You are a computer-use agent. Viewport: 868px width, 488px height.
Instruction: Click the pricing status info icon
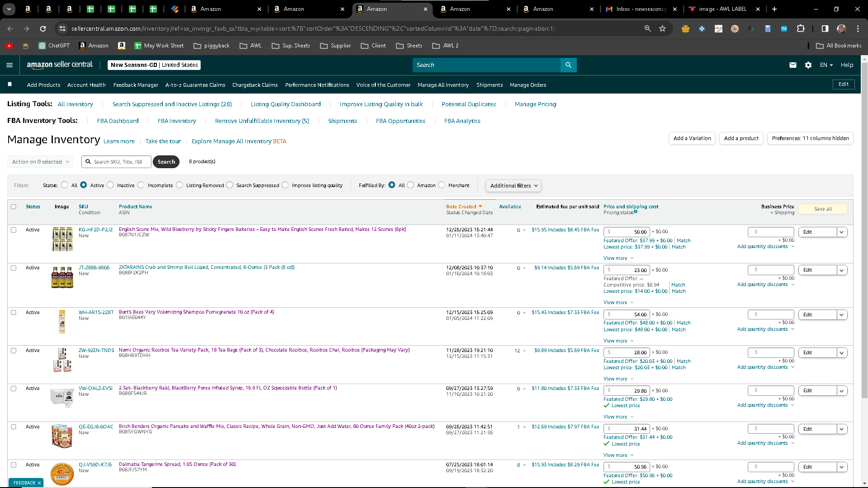point(636,211)
